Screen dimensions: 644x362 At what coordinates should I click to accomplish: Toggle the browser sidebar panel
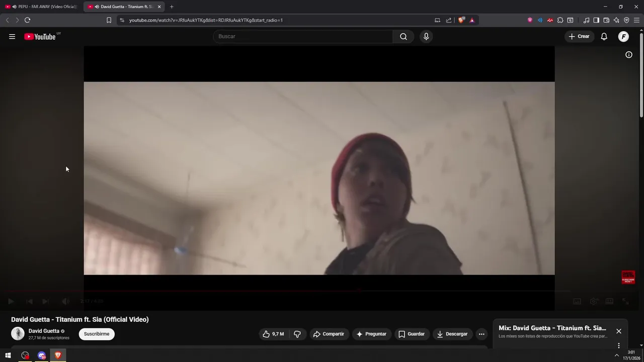[x=596, y=20]
